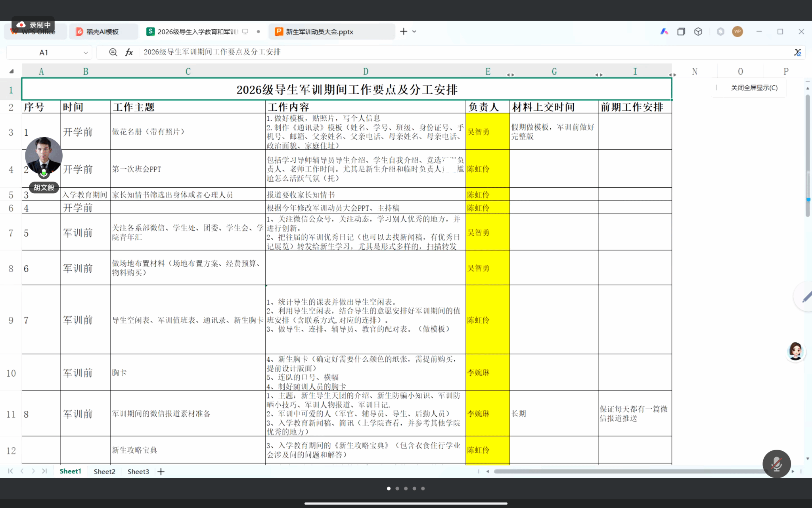Viewport: 812px width, 508px height.
Task: Switch to Sheet2 tab
Action: tap(104, 471)
